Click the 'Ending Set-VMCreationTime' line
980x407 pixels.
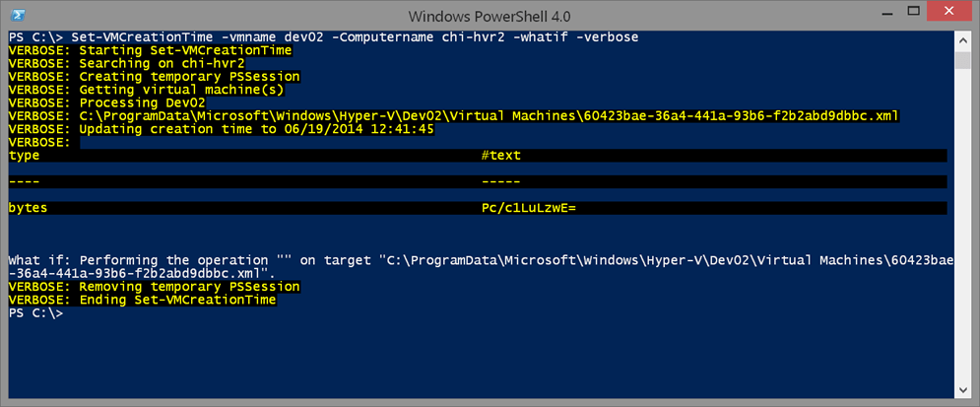(x=143, y=301)
